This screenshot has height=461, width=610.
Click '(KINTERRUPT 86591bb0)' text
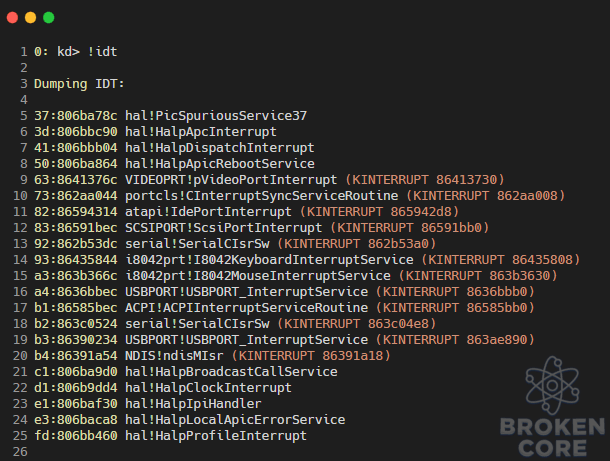pyautogui.click(x=410, y=228)
